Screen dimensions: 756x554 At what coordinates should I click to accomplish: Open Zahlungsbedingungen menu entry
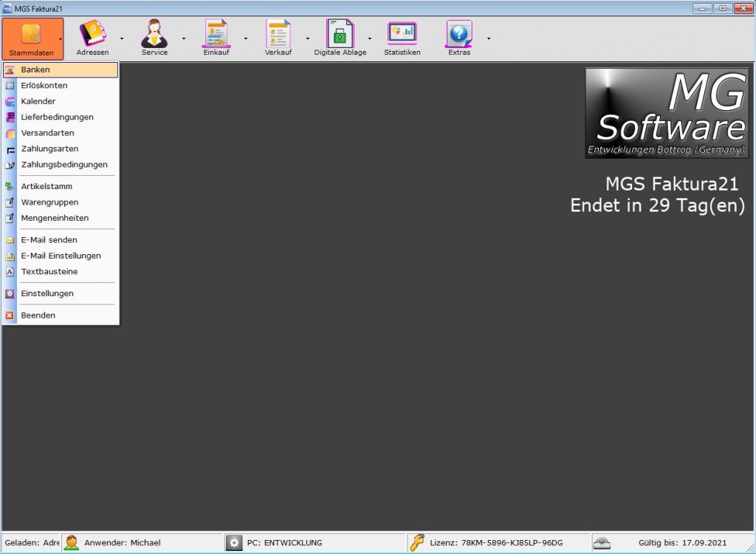pos(61,165)
